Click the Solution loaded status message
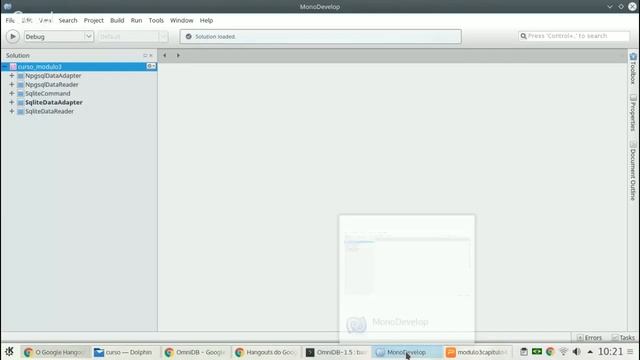 pos(215,37)
